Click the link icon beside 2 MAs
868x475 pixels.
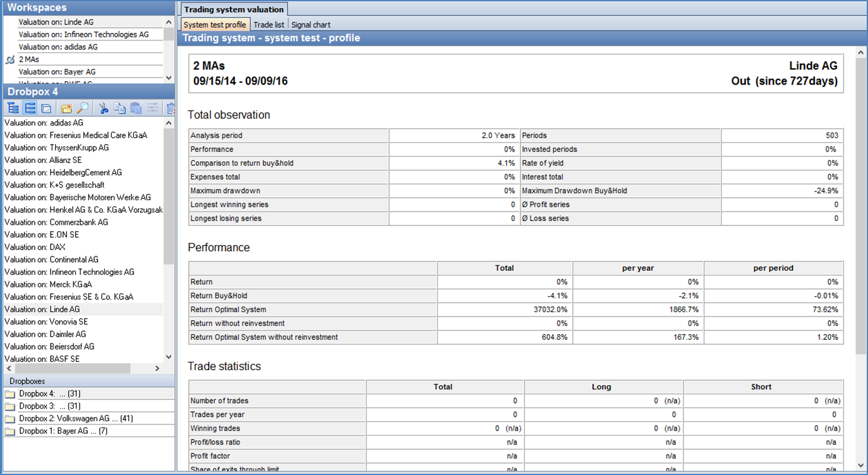(9, 60)
